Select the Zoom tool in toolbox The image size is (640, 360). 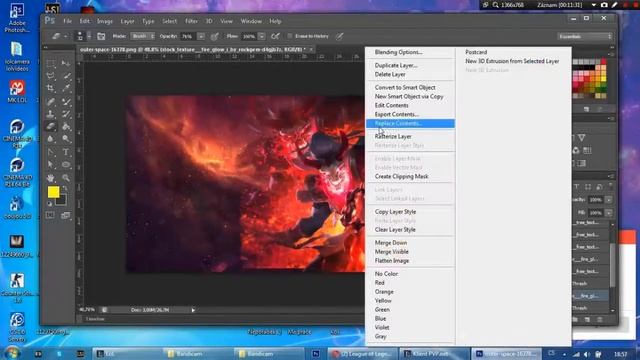66,178
